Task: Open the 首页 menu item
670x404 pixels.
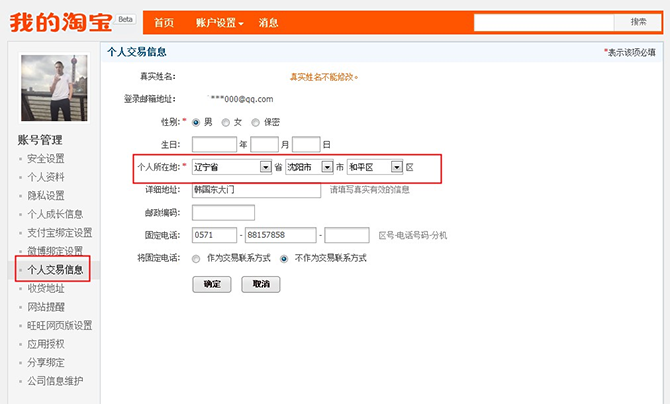Action: tap(164, 23)
